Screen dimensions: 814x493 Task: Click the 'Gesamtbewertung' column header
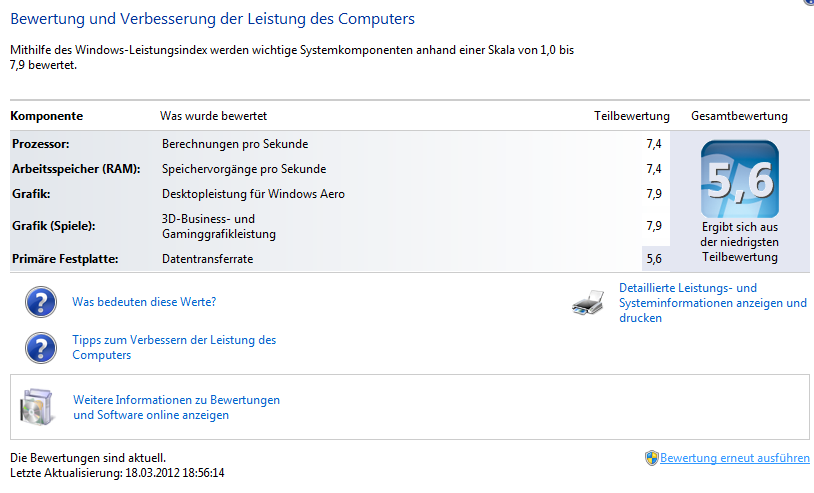click(739, 116)
